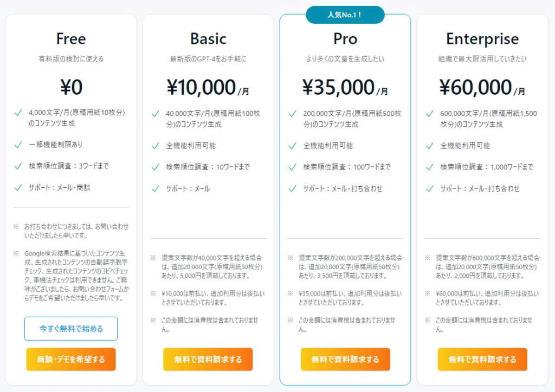Request materials in the Pro plan card

click(x=345, y=359)
